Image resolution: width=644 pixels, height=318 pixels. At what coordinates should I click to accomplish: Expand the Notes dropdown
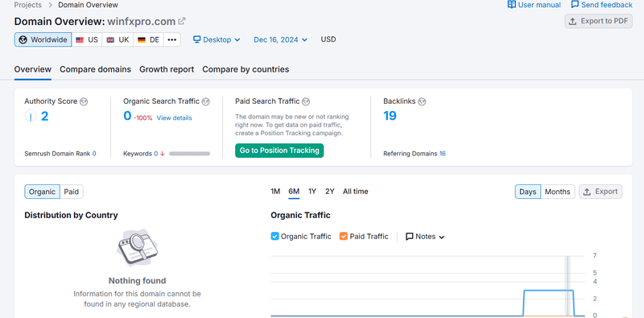tap(425, 237)
